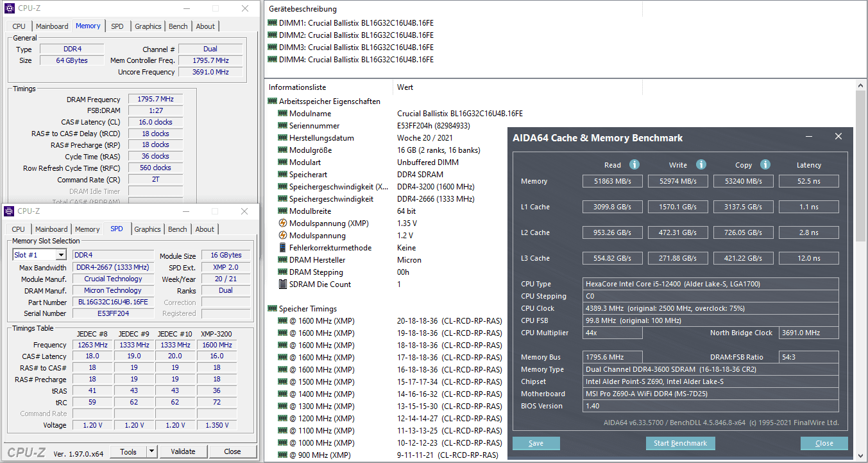Click the SDRAM Die Count chip icon
This screenshot has height=463, width=868.
pyautogui.click(x=283, y=284)
